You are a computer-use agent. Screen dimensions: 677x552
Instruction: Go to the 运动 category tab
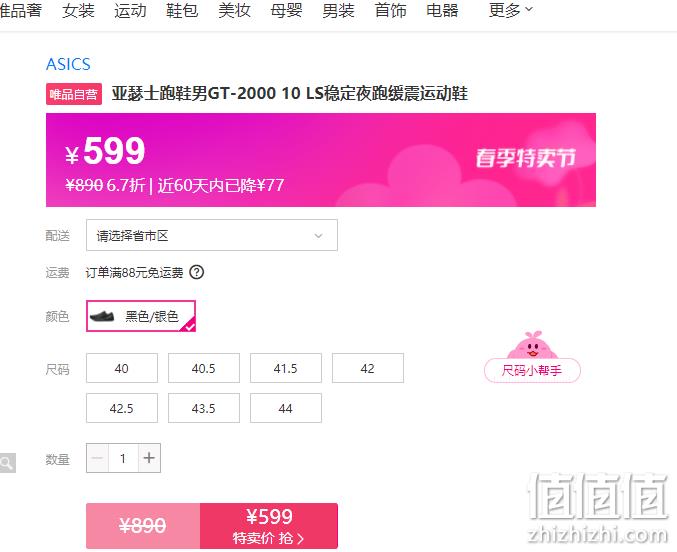pyautogui.click(x=130, y=10)
